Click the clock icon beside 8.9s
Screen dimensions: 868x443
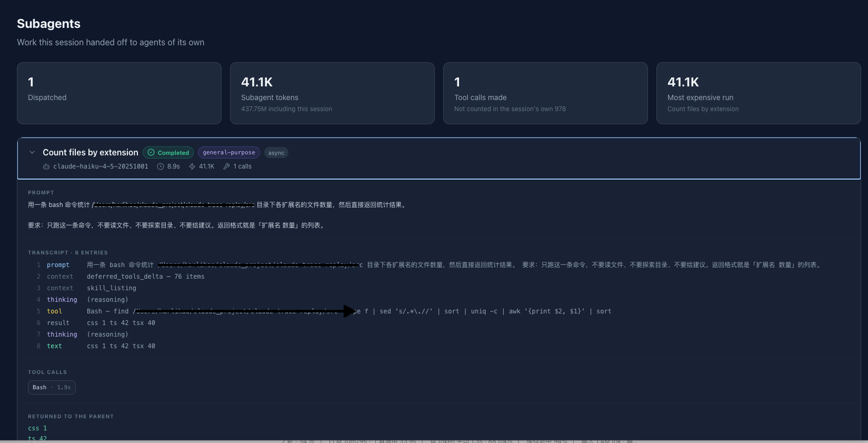tap(161, 166)
